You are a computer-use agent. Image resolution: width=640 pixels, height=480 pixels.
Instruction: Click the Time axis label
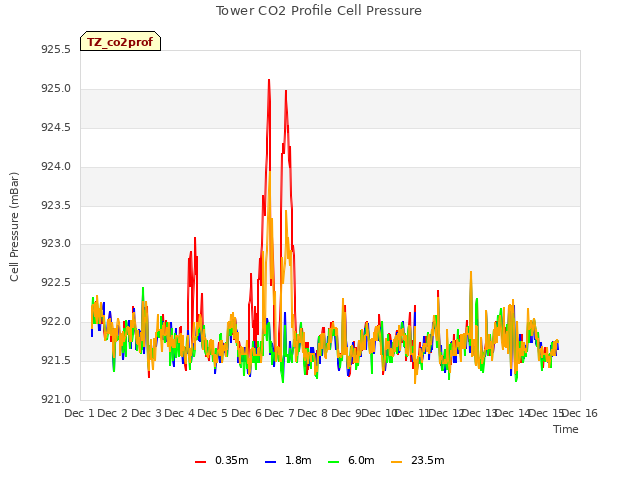tap(566, 429)
